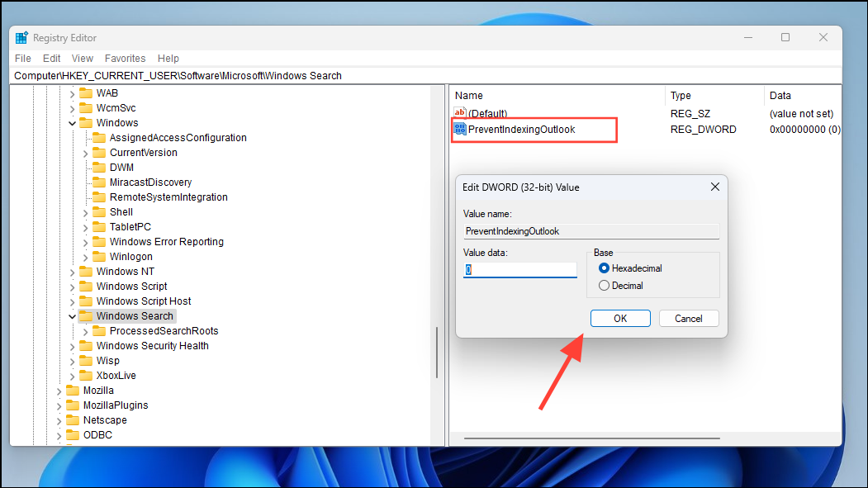
Task: Minimize the Registry Editor window
Action: click(748, 38)
